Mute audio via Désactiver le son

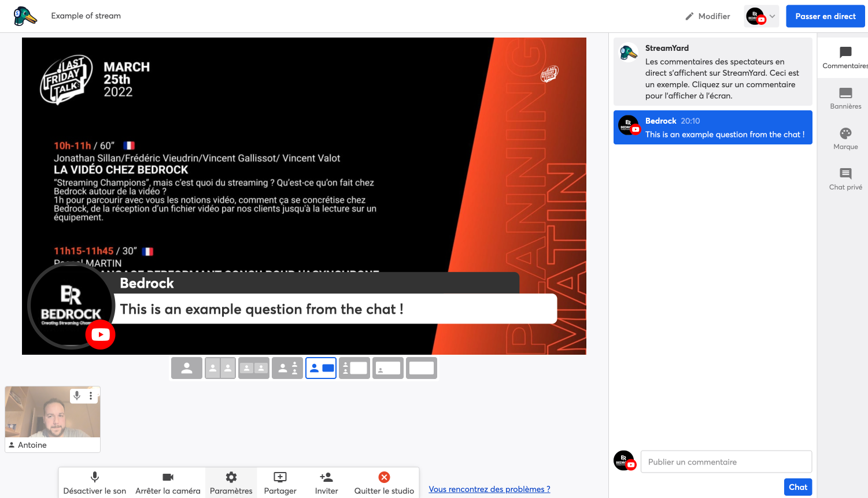(94, 482)
